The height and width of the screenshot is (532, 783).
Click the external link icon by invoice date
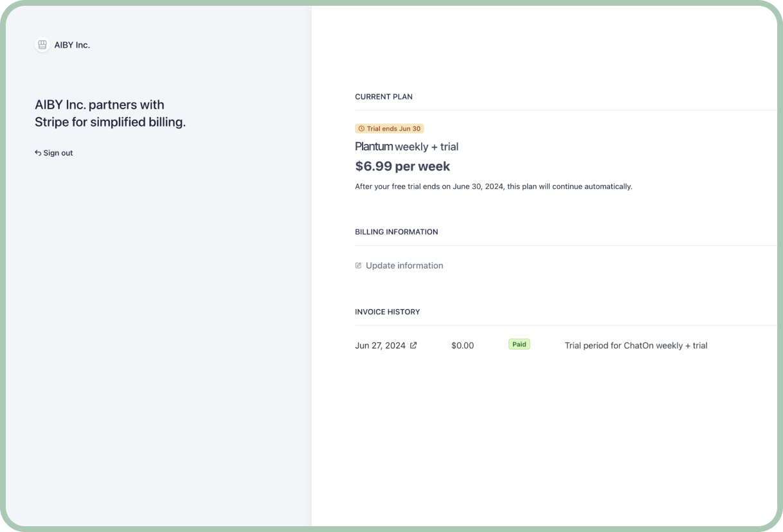pos(413,345)
